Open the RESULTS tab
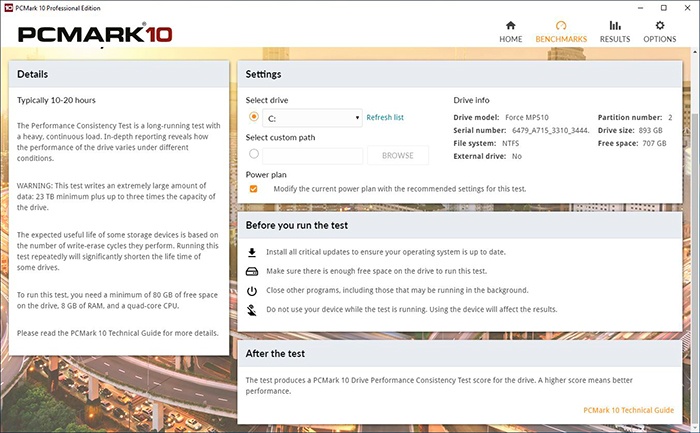This screenshot has width=700, height=433. pos(615,32)
